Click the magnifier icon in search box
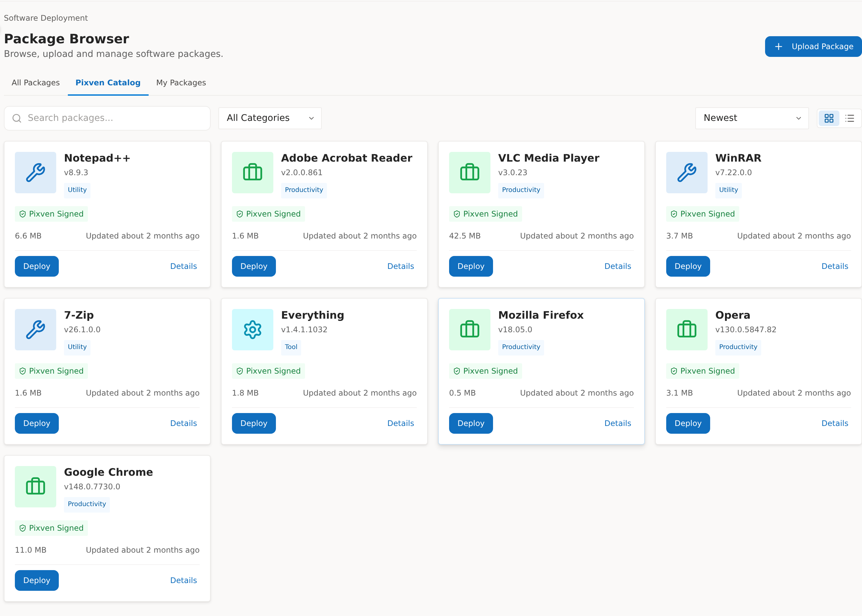 (17, 118)
